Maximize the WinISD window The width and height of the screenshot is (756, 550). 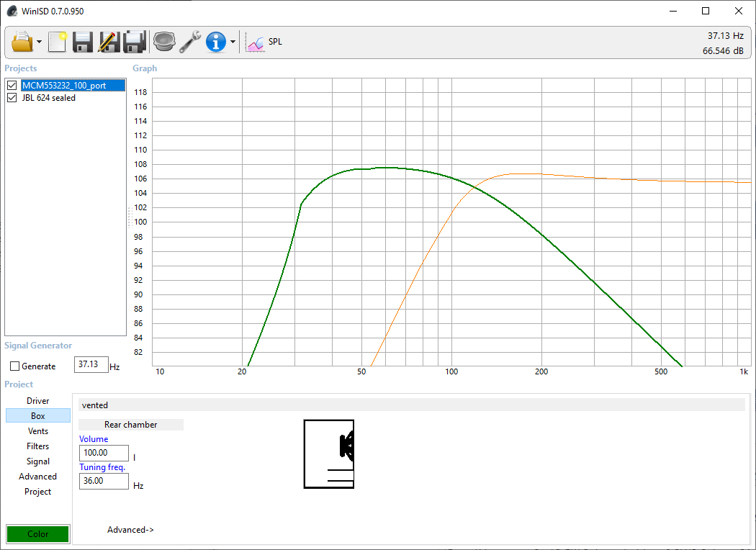tap(706, 11)
